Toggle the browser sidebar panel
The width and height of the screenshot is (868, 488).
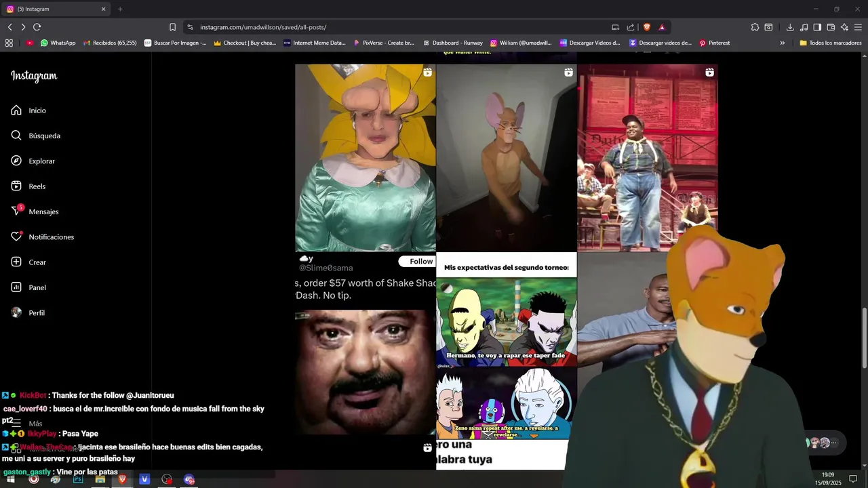(817, 27)
